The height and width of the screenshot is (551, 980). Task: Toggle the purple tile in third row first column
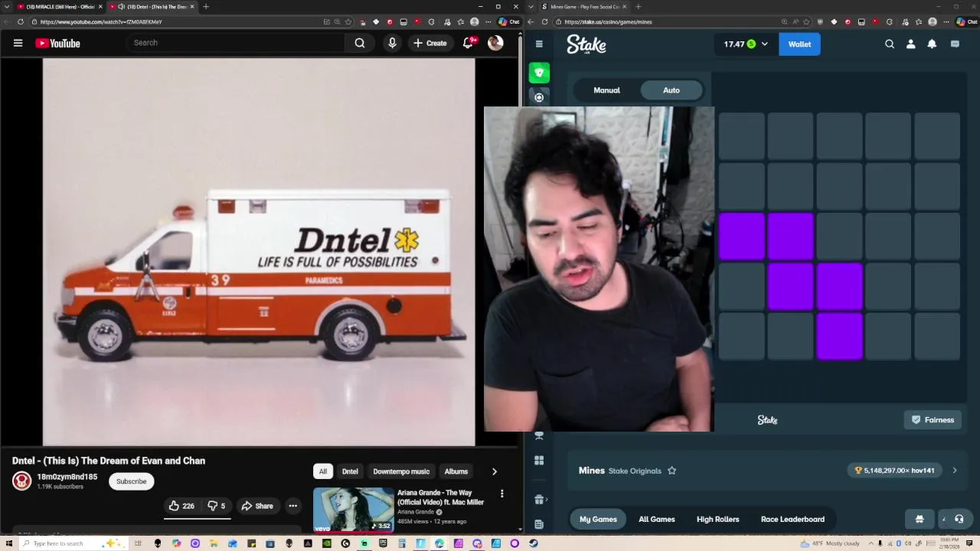click(x=741, y=236)
